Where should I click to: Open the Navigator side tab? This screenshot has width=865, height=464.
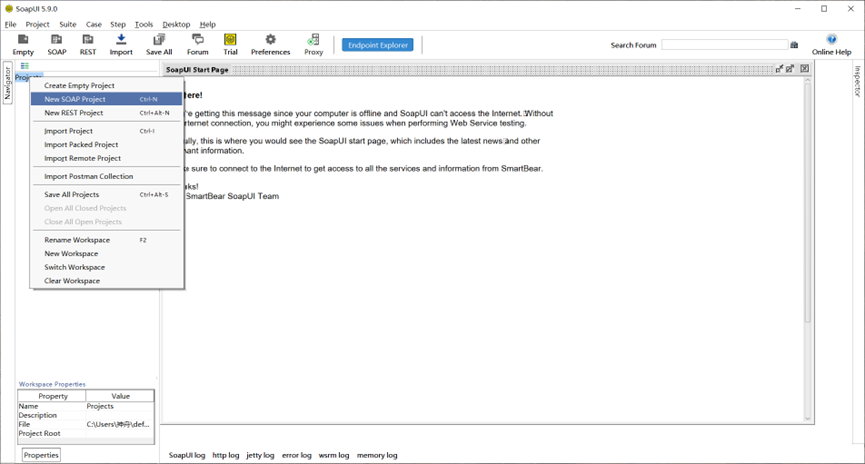7,83
